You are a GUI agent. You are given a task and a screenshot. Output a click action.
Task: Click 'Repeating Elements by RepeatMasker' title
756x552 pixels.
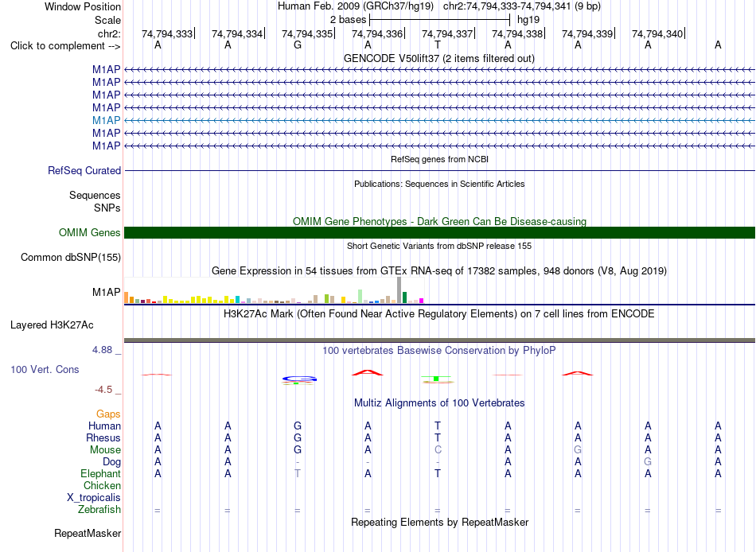click(440, 522)
